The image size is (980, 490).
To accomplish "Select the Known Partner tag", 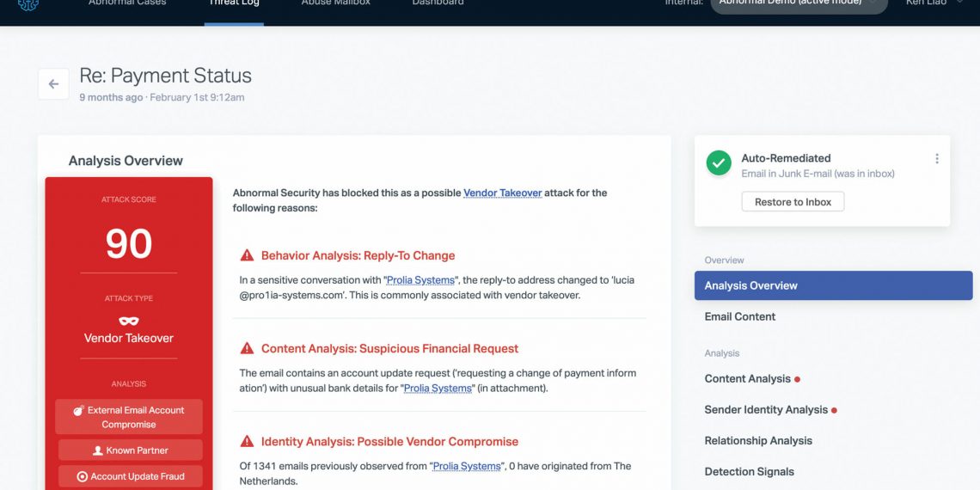I will [129, 450].
